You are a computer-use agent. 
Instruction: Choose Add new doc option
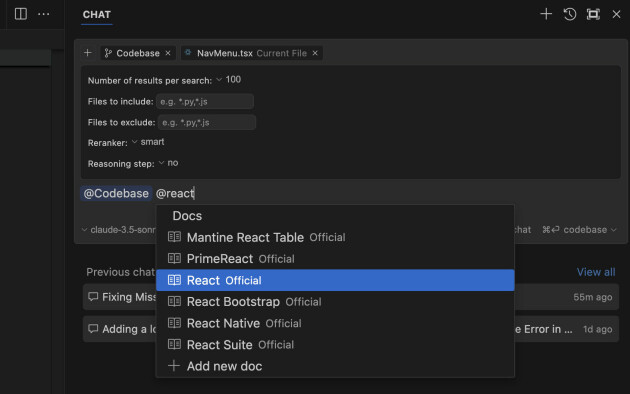pos(335,366)
